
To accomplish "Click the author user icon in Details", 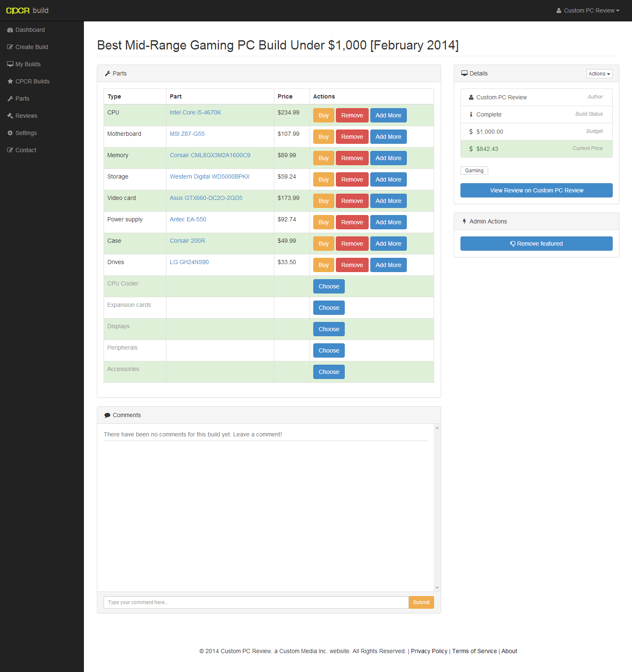I will click(471, 97).
